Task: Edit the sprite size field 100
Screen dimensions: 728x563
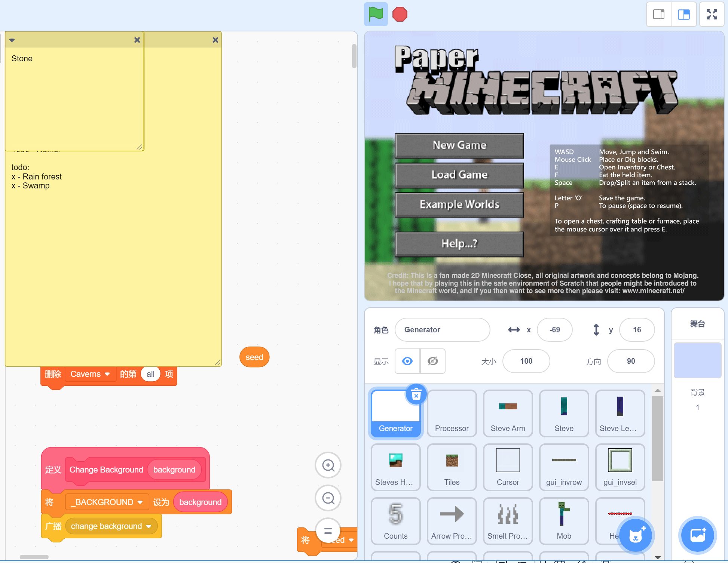Action: (526, 361)
